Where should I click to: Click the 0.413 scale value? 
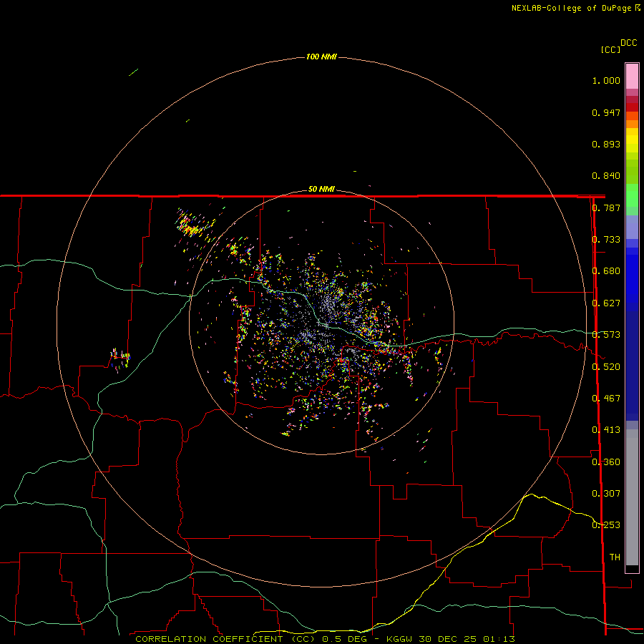pyautogui.click(x=606, y=430)
